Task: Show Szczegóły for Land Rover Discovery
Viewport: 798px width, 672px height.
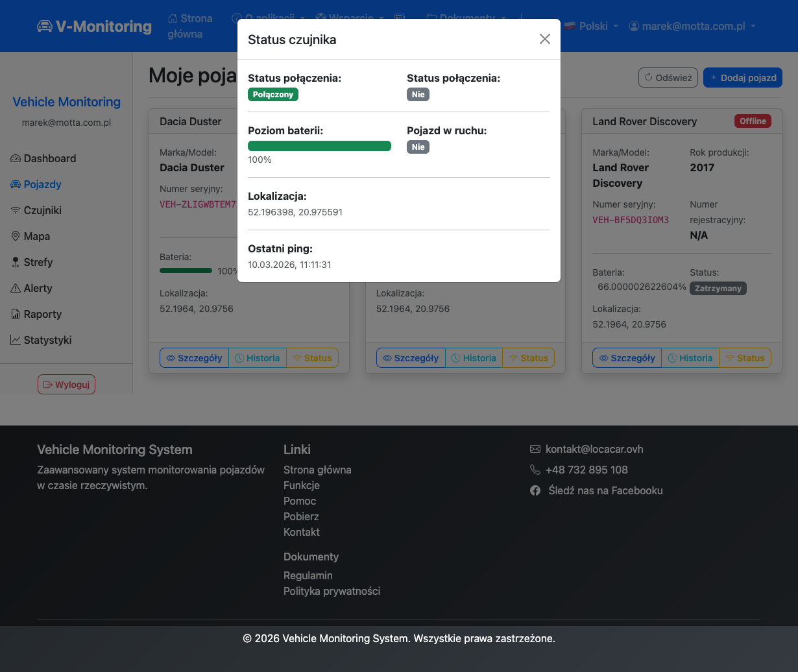Action: [x=626, y=358]
